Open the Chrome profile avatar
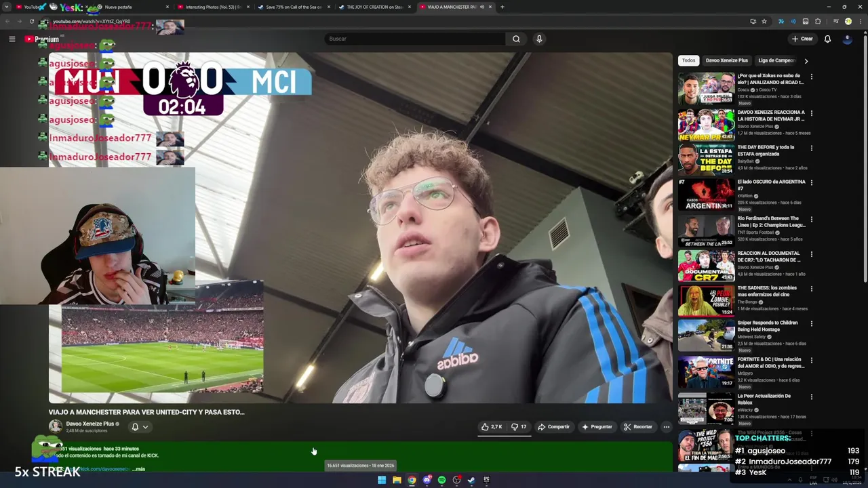The width and height of the screenshot is (868, 488). (x=848, y=21)
